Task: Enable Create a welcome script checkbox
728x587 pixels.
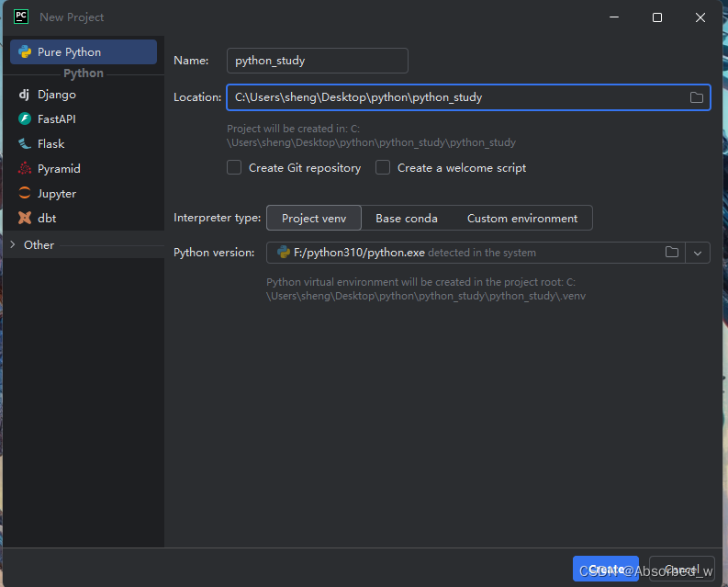Action: click(x=383, y=167)
